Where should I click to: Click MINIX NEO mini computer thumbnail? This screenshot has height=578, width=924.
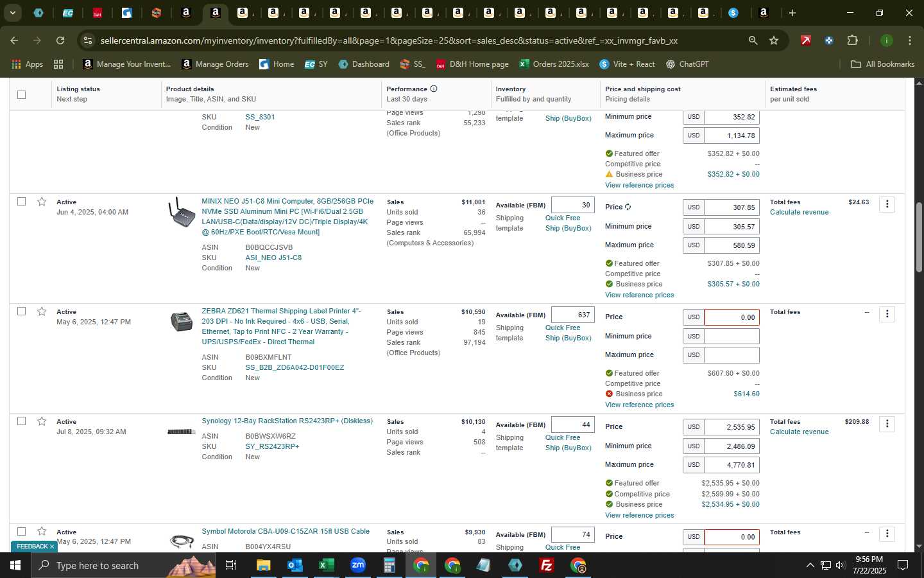[x=182, y=213]
